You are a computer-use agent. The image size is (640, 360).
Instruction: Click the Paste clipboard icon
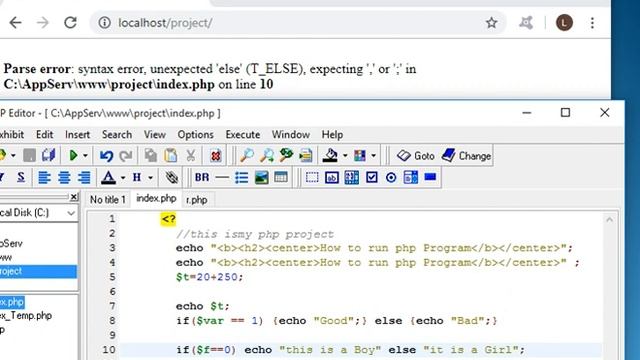[171, 156]
